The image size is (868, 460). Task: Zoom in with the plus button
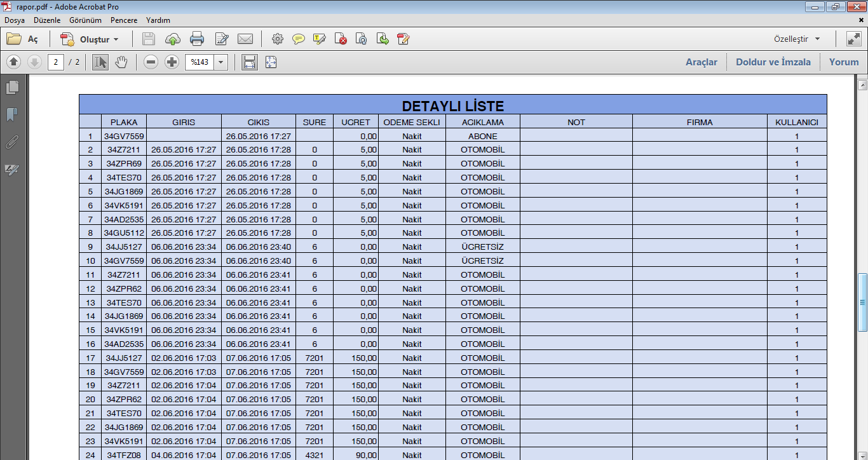(x=172, y=62)
